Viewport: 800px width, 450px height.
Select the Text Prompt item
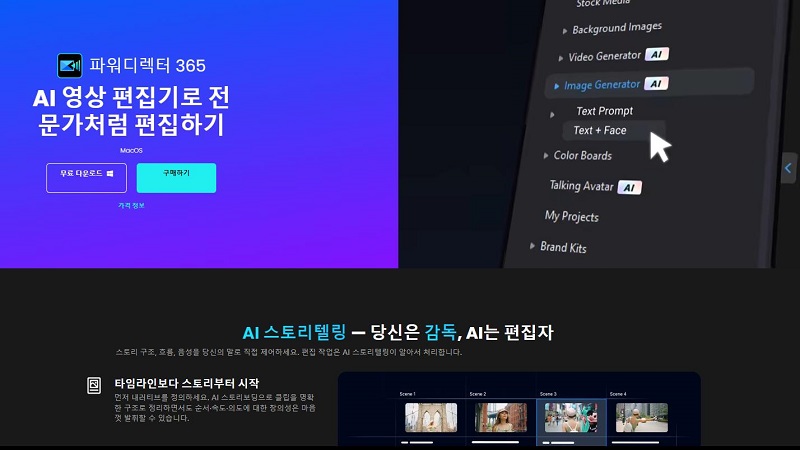[605, 111]
